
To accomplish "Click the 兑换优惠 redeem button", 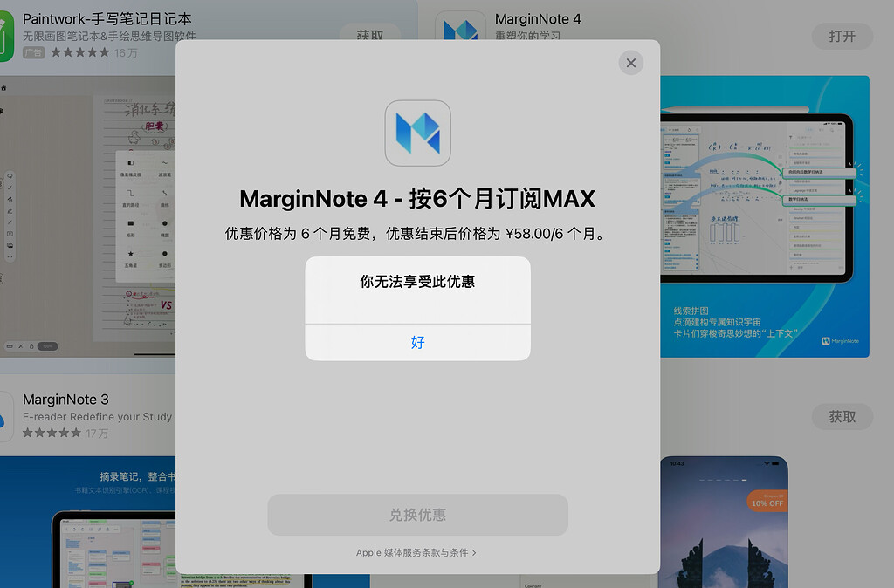I will (x=417, y=515).
